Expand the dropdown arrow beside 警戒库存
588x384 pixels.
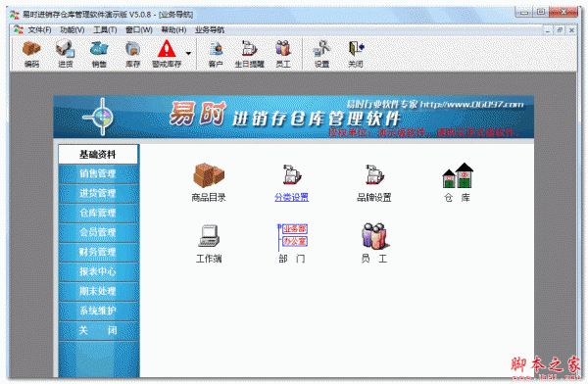pyautogui.click(x=188, y=53)
